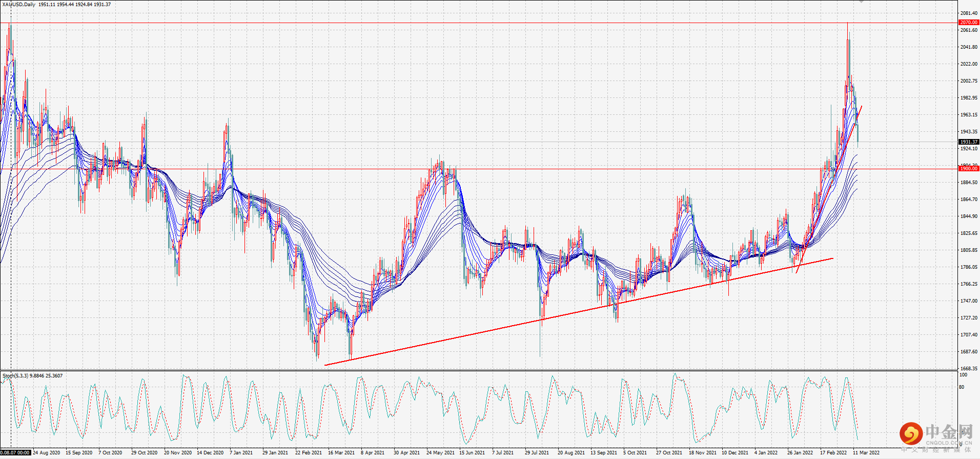Click the 1844.90 price axis value
This screenshot has height=459, width=980.
pyautogui.click(x=969, y=216)
